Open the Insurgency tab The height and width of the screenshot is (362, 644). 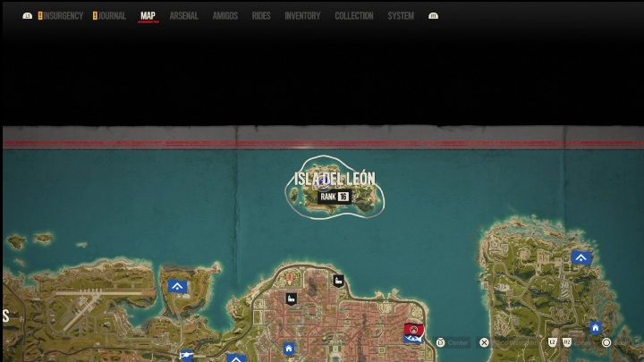point(63,16)
